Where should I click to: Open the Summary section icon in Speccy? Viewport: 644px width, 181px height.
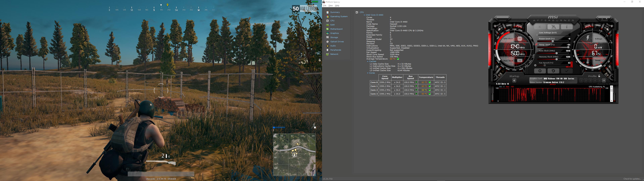pyautogui.click(x=327, y=12)
